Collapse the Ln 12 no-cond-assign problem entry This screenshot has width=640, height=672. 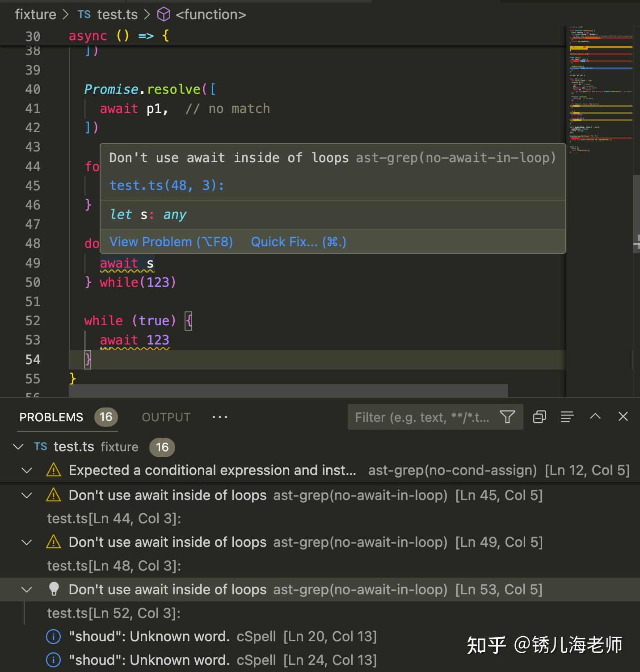tap(26, 470)
